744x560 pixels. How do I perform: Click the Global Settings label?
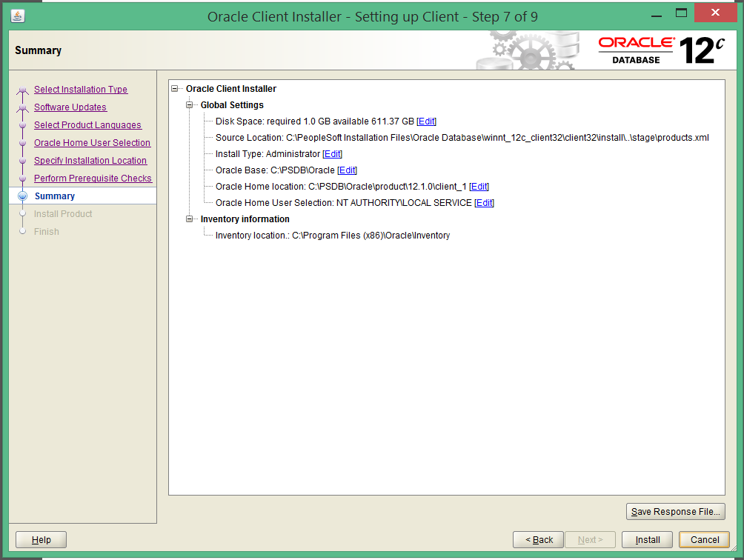click(232, 105)
